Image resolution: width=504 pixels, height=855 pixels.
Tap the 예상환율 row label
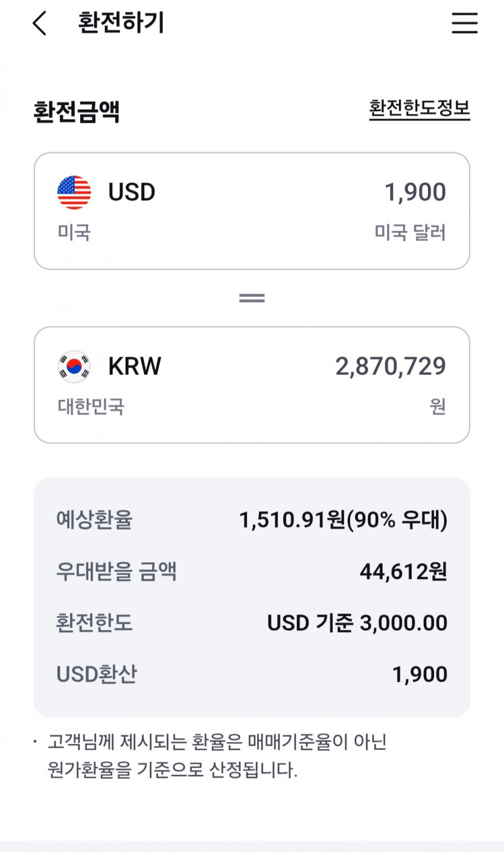pos(94,520)
